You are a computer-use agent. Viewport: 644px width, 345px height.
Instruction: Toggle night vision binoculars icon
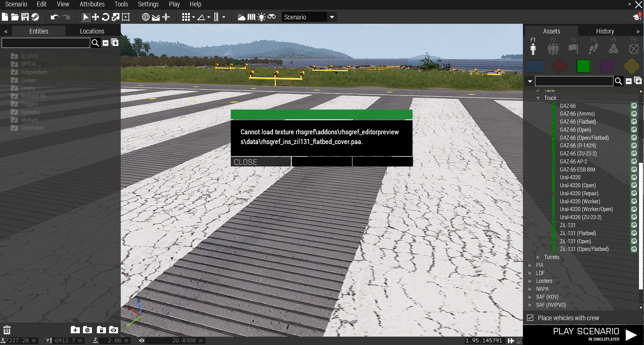pyautogui.click(x=272, y=17)
